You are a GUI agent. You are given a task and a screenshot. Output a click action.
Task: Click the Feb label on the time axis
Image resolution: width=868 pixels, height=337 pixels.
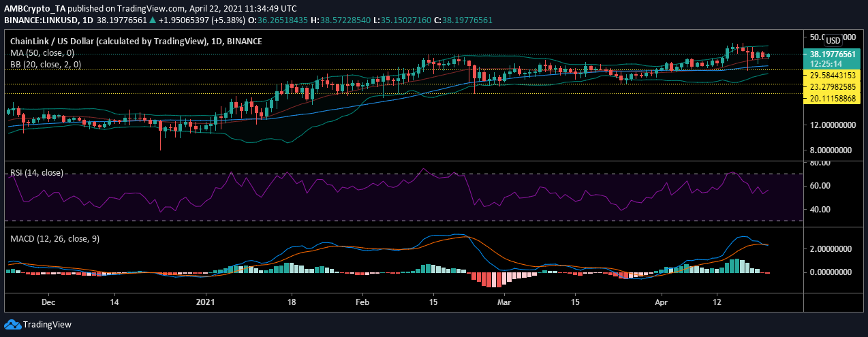tap(362, 301)
